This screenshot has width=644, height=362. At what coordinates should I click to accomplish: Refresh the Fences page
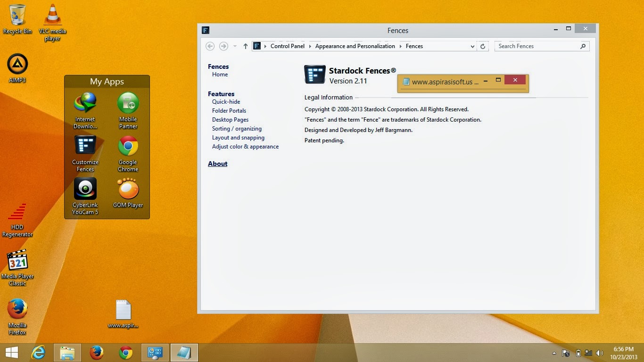(x=483, y=46)
